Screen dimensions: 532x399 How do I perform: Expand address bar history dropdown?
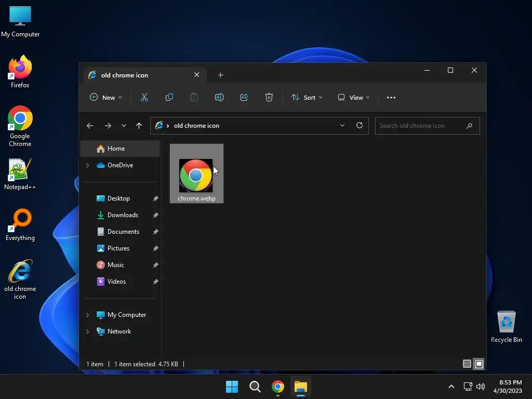(x=342, y=126)
